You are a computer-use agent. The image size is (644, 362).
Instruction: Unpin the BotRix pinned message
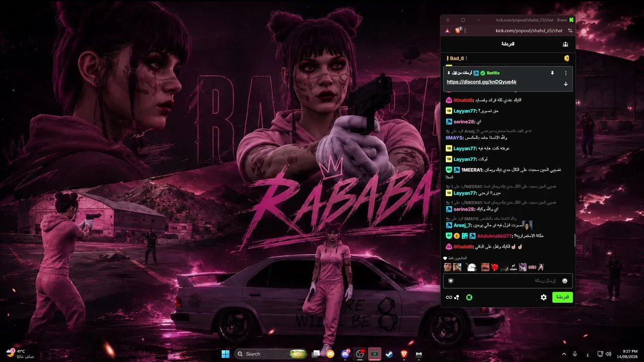tap(552, 73)
